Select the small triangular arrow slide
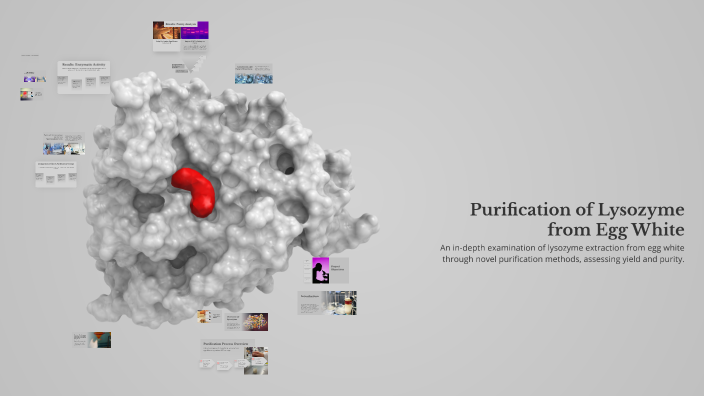The image size is (704, 396). click(189, 65)
